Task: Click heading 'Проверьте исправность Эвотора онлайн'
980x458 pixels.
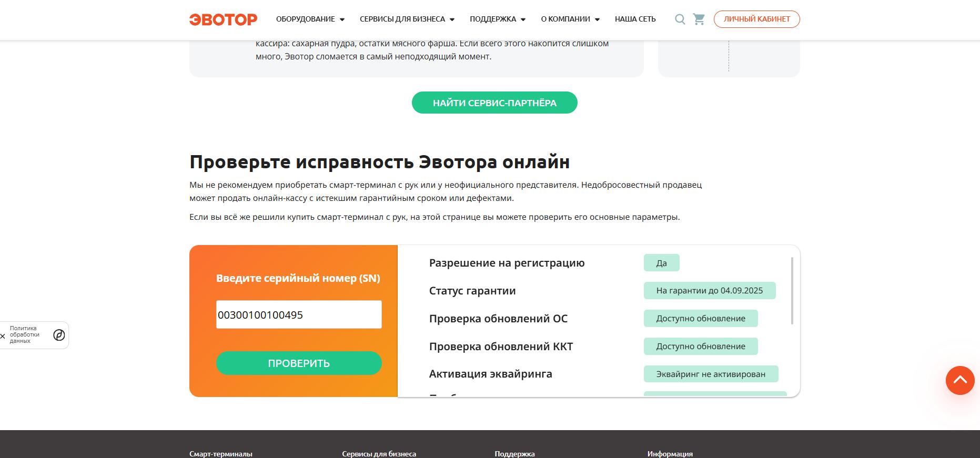Action: [x=380, y=161]
